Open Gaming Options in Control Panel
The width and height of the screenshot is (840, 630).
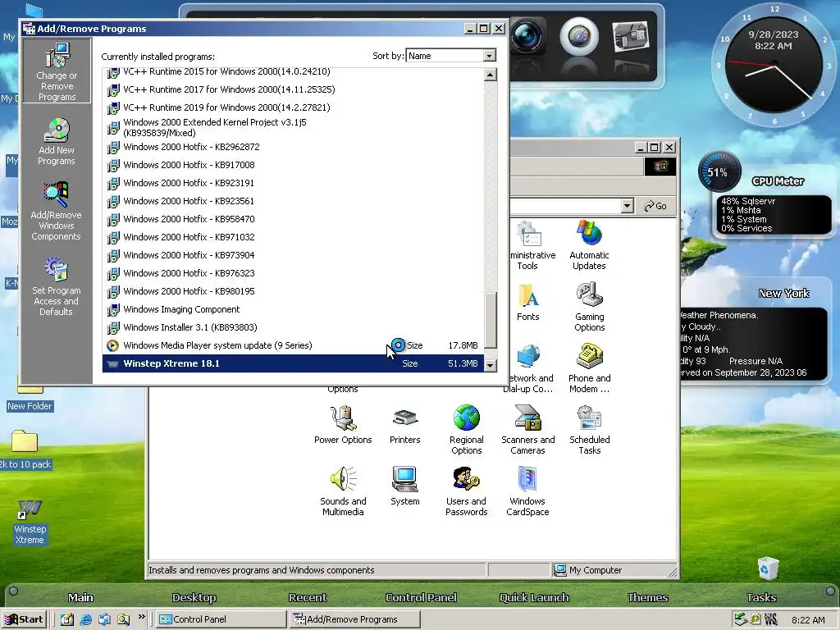click(x=589, y=307)
